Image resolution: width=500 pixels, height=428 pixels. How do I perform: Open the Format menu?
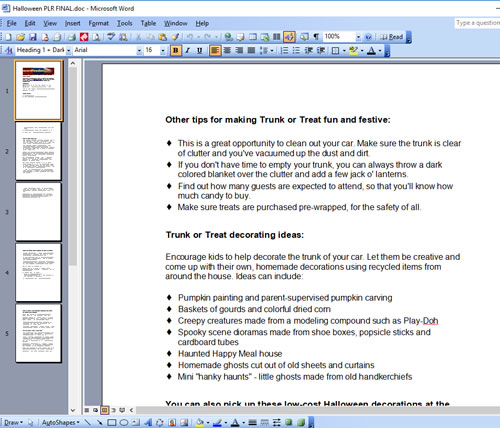click(98, 23)
